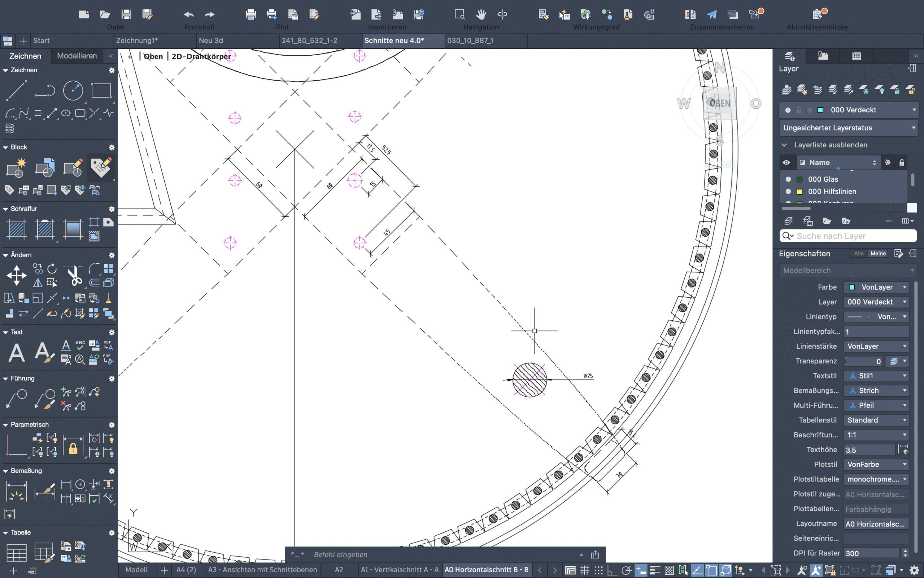
Task: Choose the Hatch tool in Schraffur
Action: [16, 229]
